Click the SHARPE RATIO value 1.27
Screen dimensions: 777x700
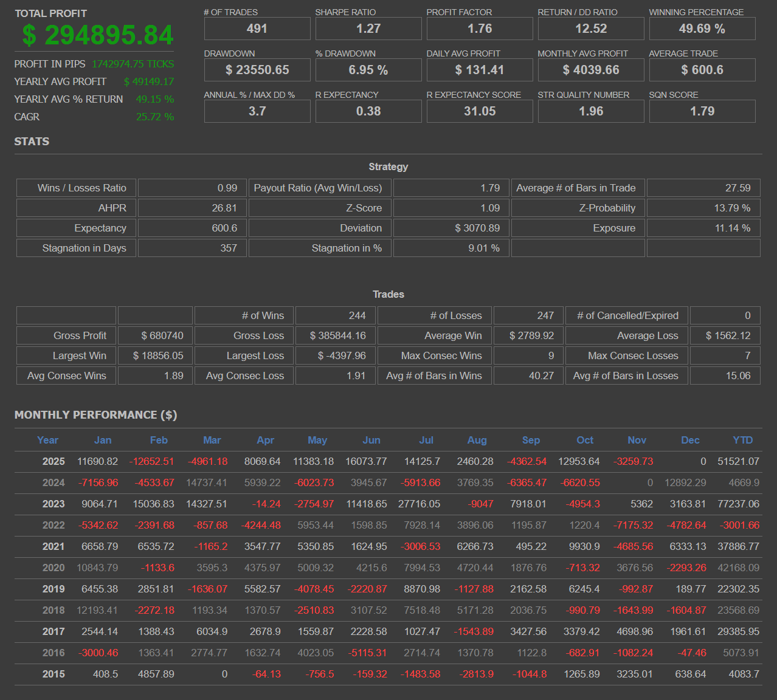(368, 28)
